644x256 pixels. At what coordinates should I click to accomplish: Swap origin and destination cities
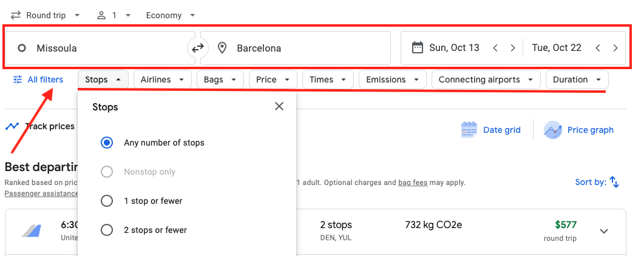click(198, 48)
